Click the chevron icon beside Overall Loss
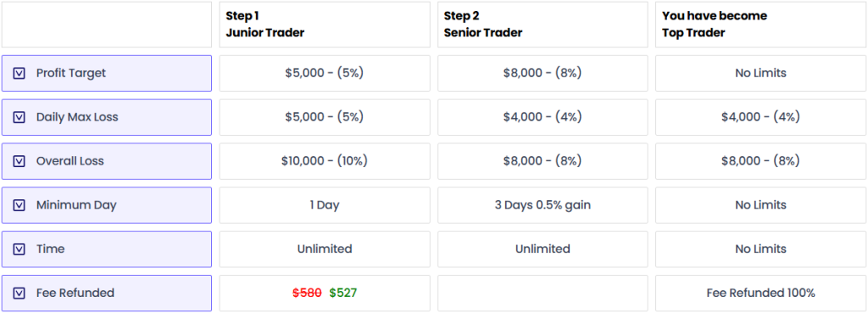 tap(19, 161)
